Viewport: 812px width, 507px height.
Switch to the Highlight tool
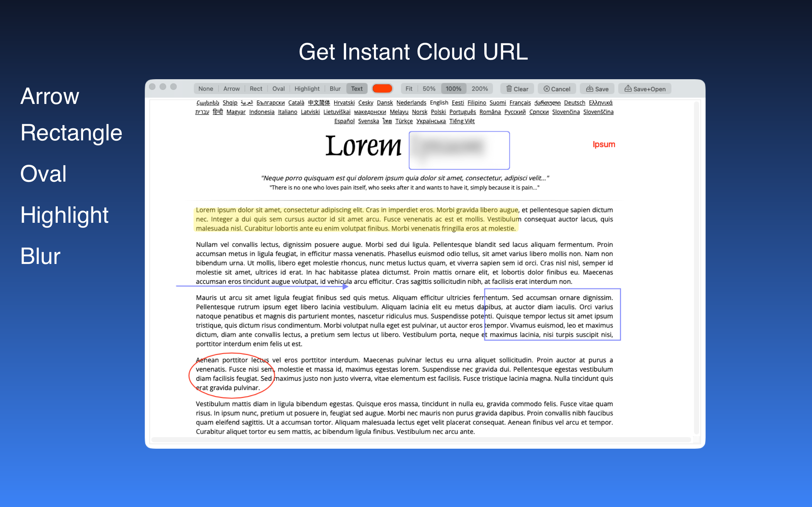coord(307,89)
